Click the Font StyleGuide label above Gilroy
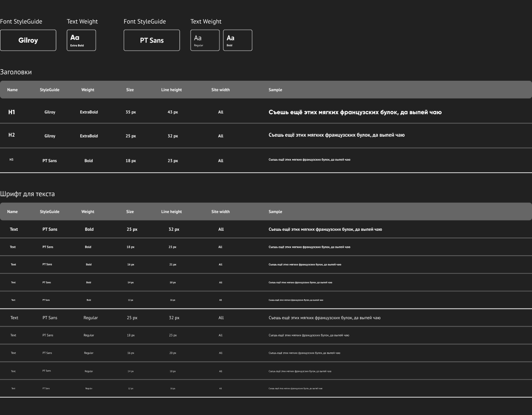532x415 pixels. click(21, 21)
